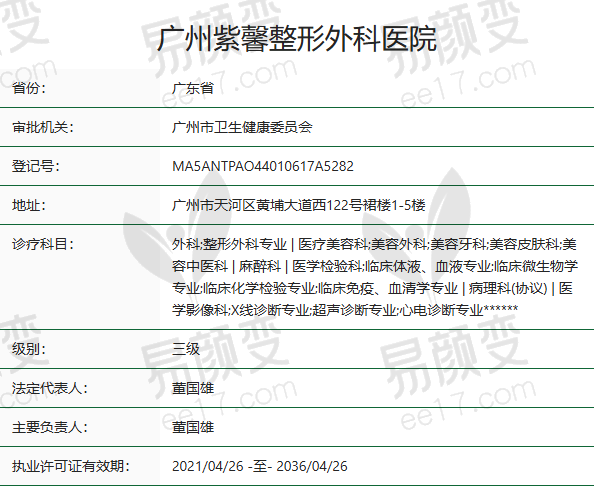
Task: Click the 诊疗科目 departments paragraph
Action: (x=375, y=277)
